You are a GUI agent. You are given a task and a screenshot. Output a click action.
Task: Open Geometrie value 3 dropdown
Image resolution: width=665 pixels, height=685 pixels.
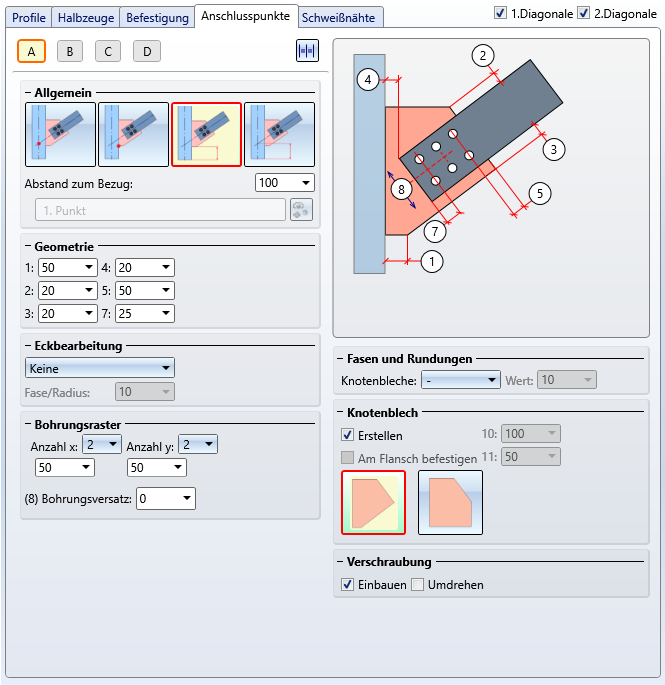pyautogui.click(x=68, y=313)
